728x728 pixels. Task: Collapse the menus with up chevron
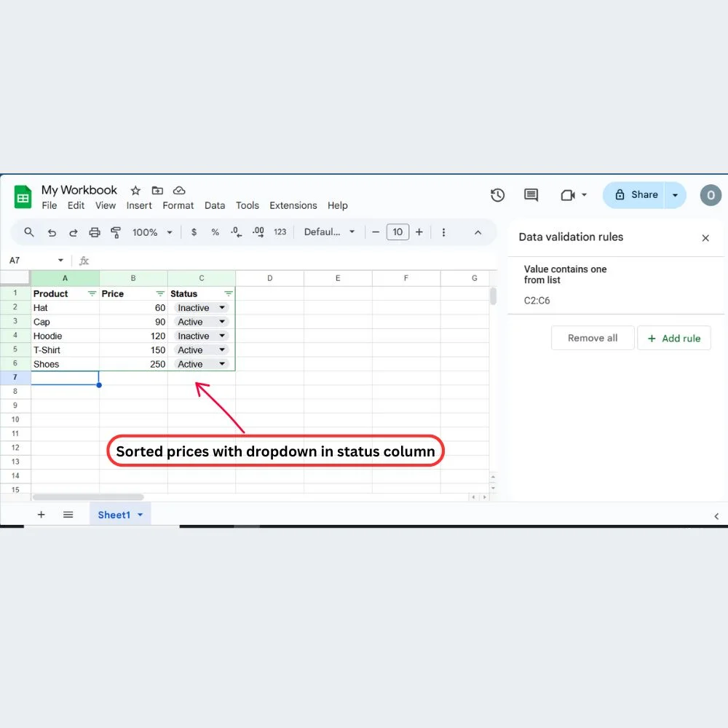tap(478, 232)
